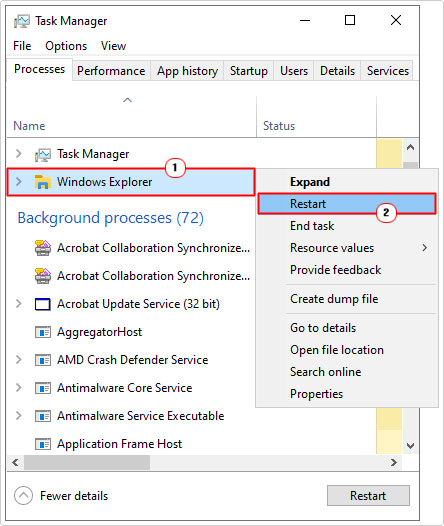Select the Application Frame Host text
Viewport: 444px width, 526px height.
pyautogui.click(x=119, y=444)
